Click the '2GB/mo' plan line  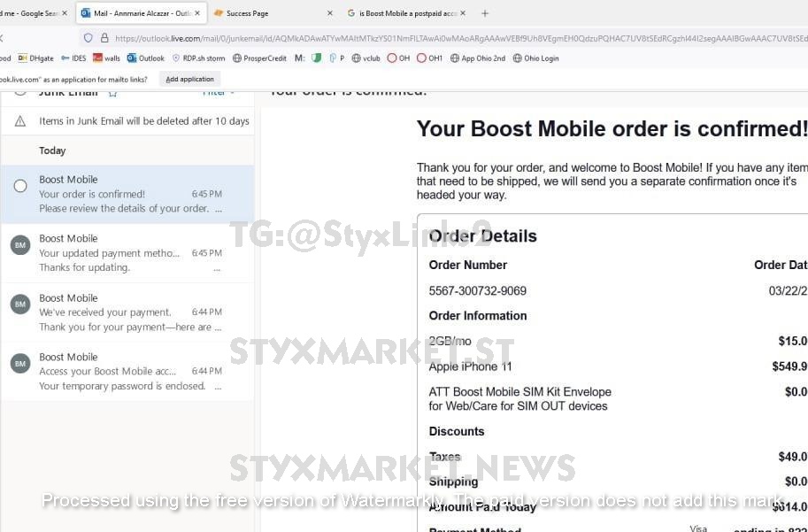coord(450,342)
